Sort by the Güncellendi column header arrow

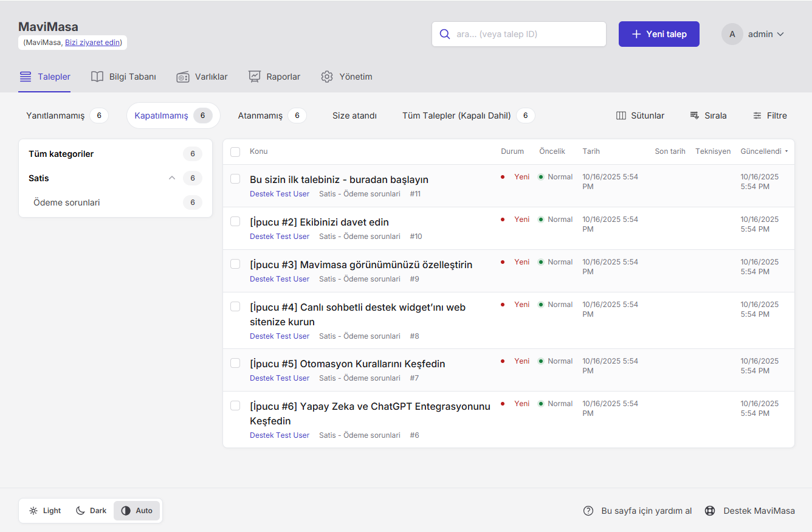[x=786, y=151]
